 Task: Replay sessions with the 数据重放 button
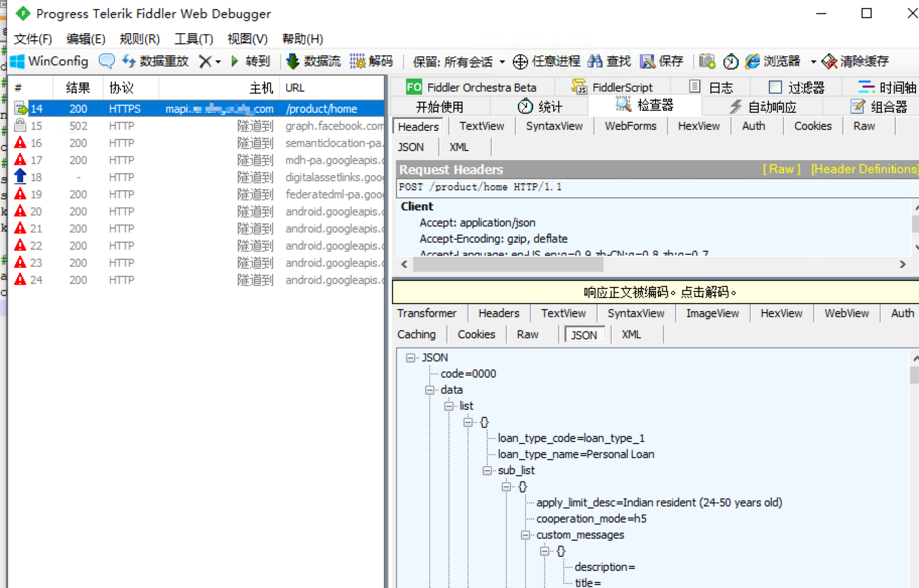(155, 61)
